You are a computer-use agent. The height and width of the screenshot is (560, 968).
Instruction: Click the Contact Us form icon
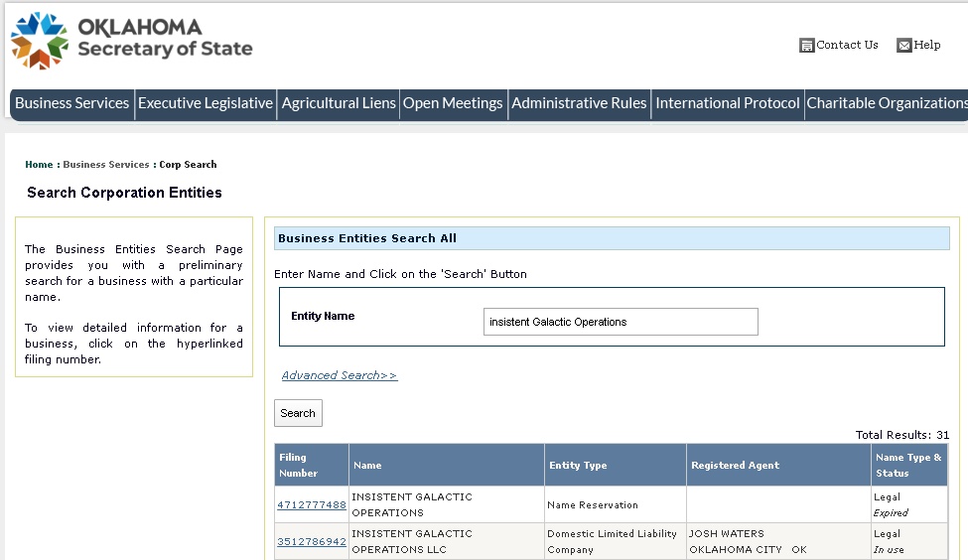(x=806, y=45)
